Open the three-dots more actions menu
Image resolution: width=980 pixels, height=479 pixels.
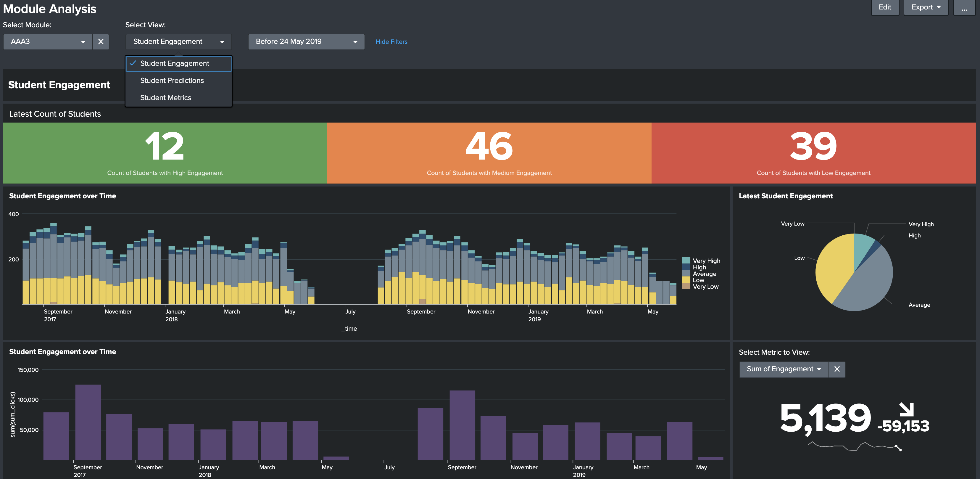click(x=964, y=8)
